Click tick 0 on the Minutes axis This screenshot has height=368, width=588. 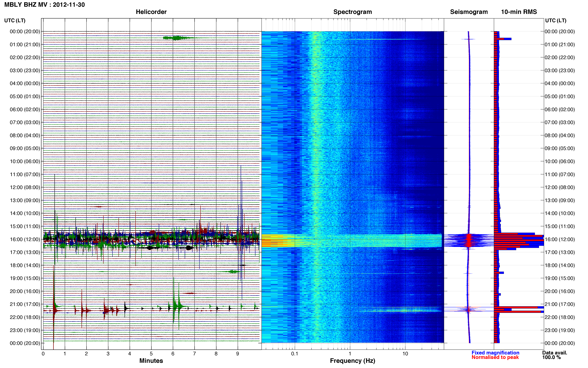pos(43,354)
